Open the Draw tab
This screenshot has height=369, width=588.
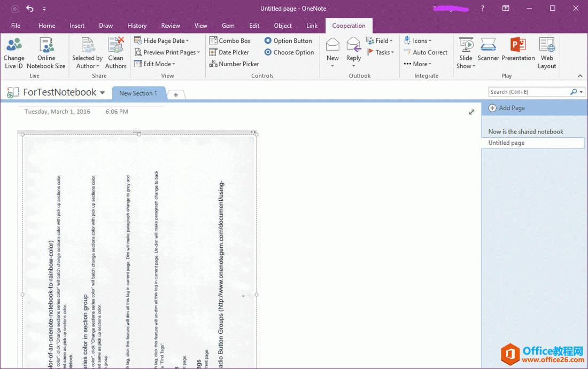[x=106, y=26]
